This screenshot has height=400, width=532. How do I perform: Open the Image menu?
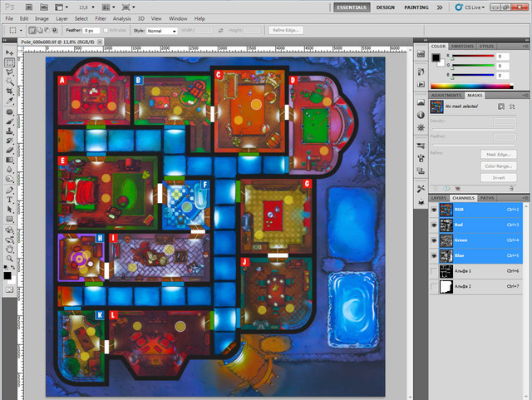[x=42, y=18]
